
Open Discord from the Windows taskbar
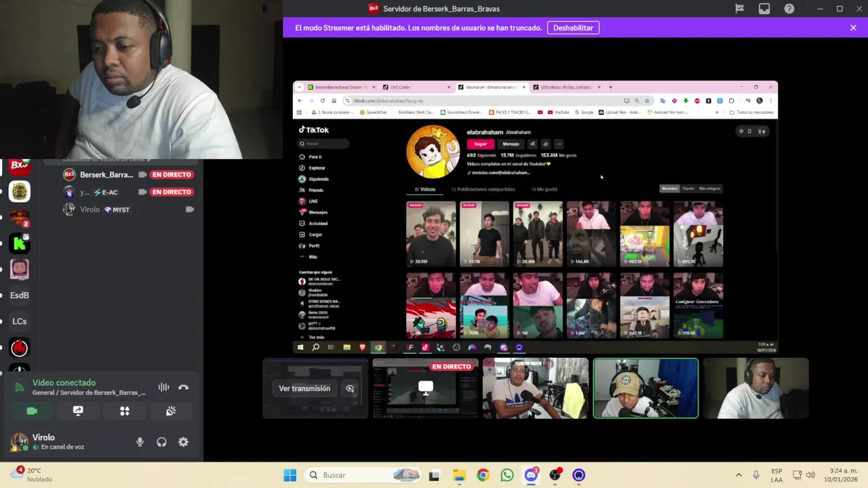(x=531, y=475)
